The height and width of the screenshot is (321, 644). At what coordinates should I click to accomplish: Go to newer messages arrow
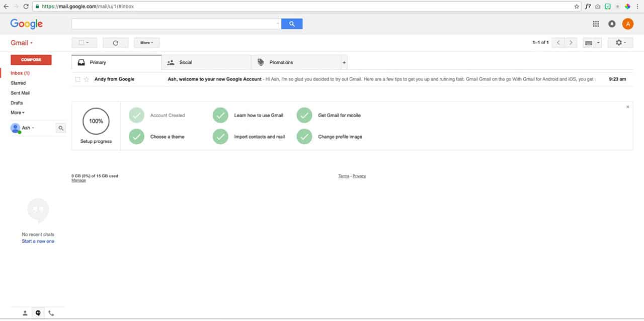[558, 43]
